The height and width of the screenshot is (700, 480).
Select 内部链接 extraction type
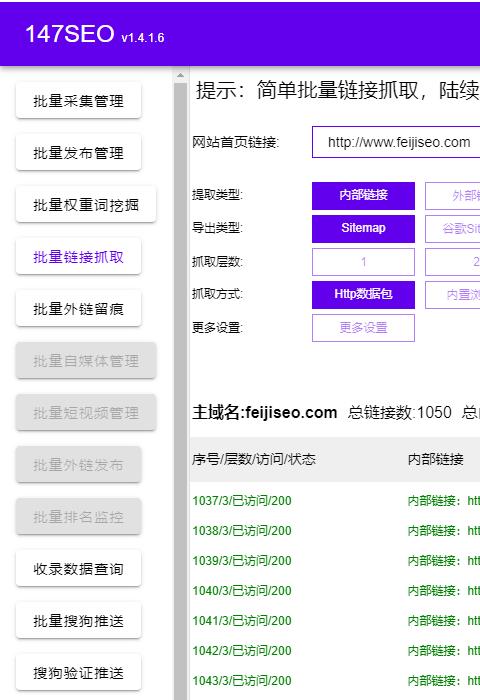click(x=363, y=196)
